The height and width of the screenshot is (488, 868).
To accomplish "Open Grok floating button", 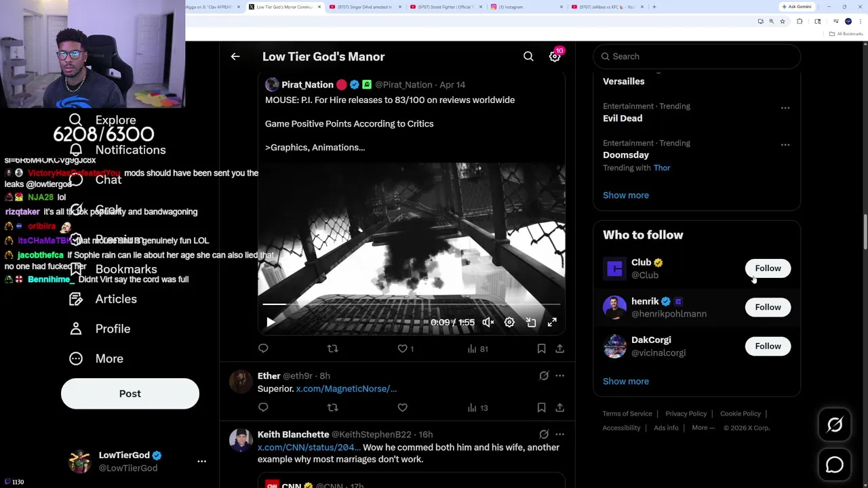I will coord(835,425).
